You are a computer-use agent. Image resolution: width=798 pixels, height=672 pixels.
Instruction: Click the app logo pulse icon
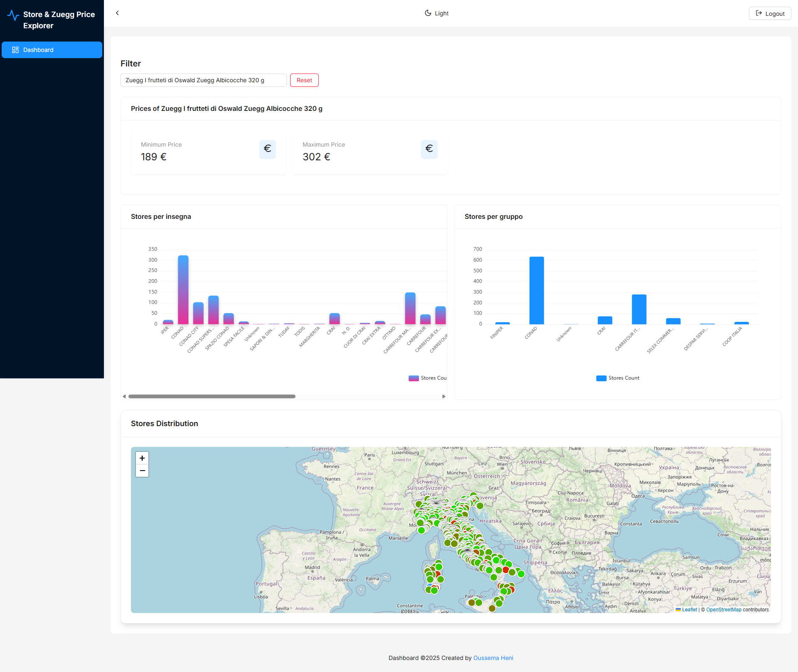pyautogui.click(x=13, y=15)
